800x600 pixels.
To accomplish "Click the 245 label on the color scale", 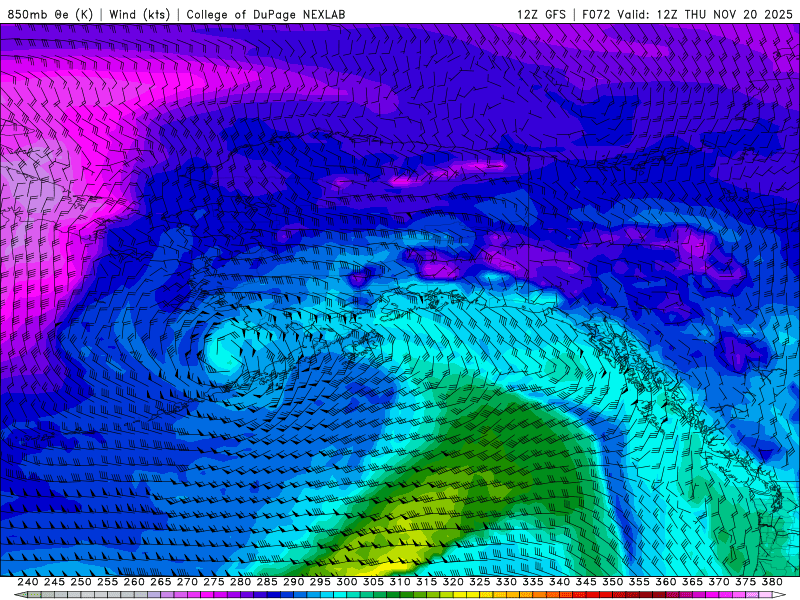I will click(x=54, y=582).
